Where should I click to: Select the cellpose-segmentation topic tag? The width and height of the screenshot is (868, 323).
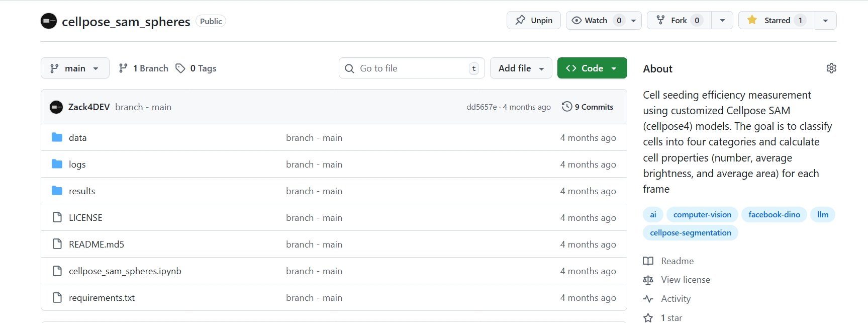691,232
